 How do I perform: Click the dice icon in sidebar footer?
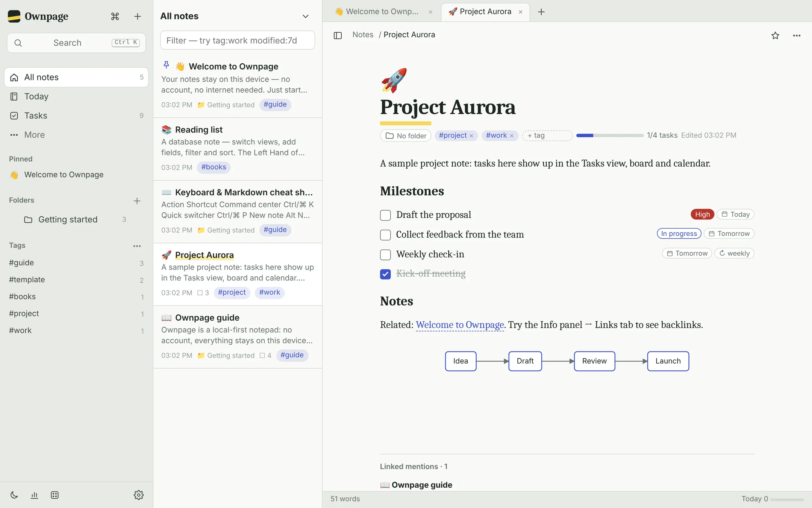point(55,495)
